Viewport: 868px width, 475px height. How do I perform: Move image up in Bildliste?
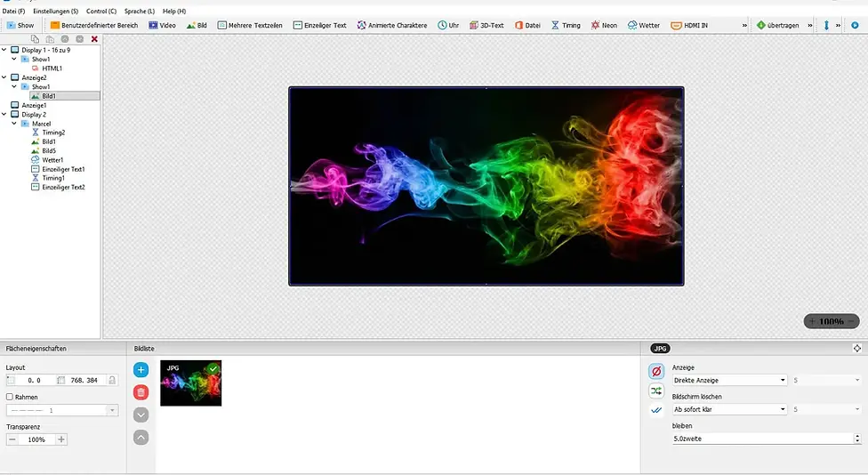coord(141,438)
